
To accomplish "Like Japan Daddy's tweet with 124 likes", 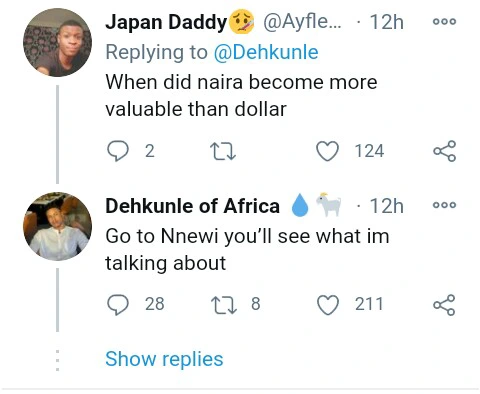I will [327, 151].
